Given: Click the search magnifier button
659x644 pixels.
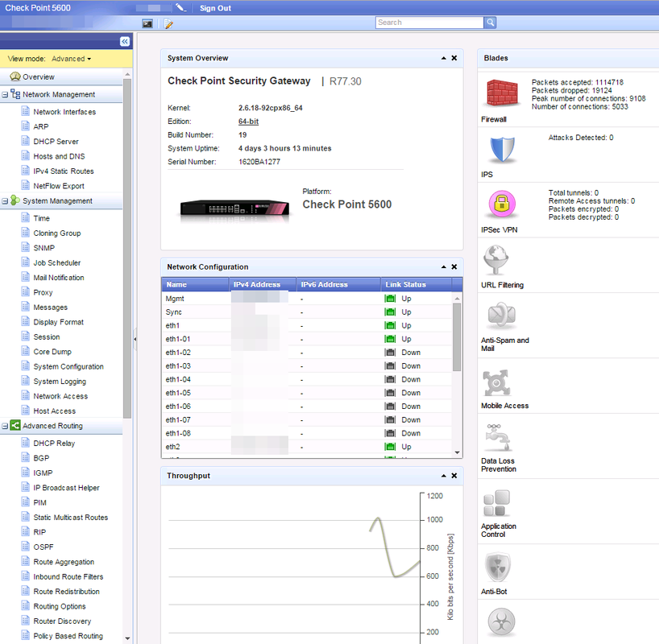Looking at the screenshot, I should 490,23.
